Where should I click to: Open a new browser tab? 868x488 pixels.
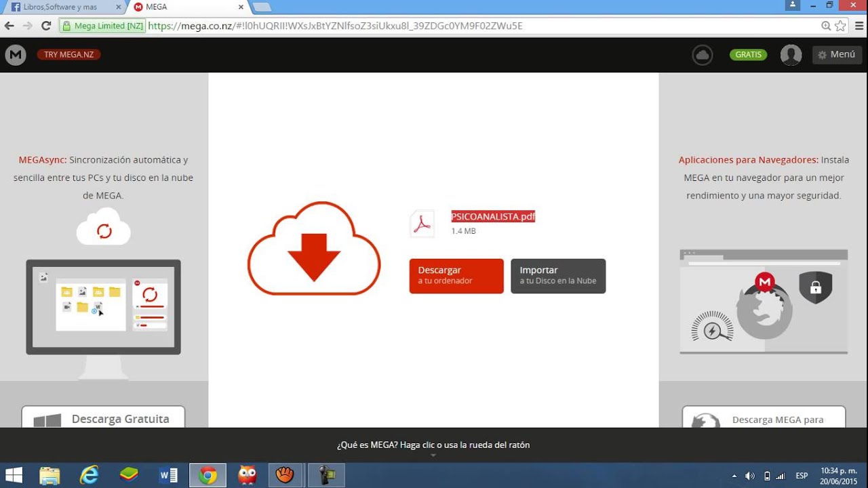262,7
